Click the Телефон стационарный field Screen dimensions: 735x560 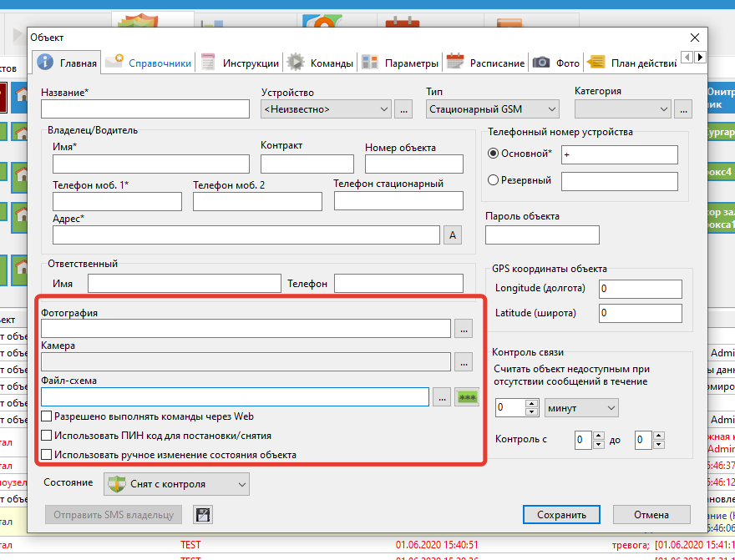(399, 201)
